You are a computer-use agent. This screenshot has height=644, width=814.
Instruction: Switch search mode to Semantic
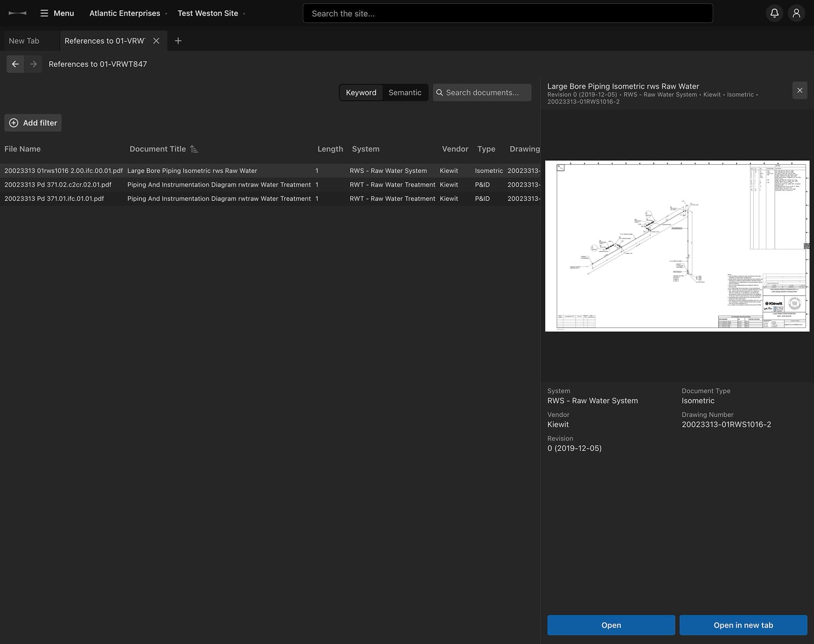click(x=405, y=92)
